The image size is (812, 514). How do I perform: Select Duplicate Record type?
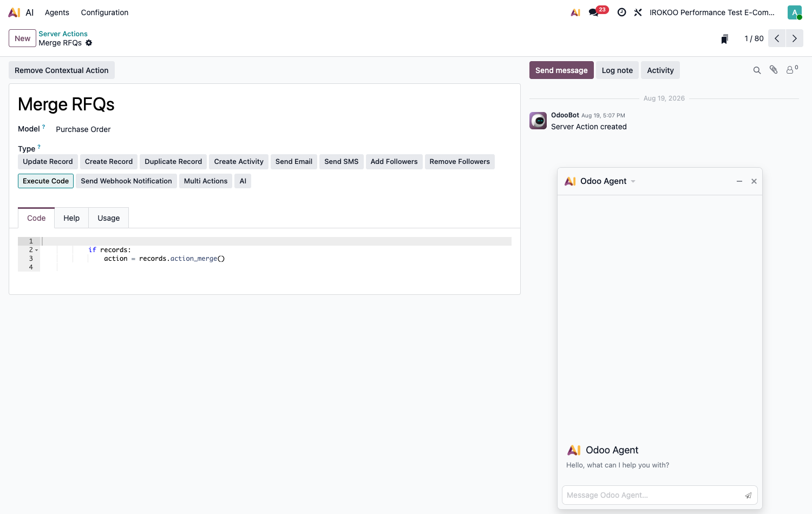[173, 162]
